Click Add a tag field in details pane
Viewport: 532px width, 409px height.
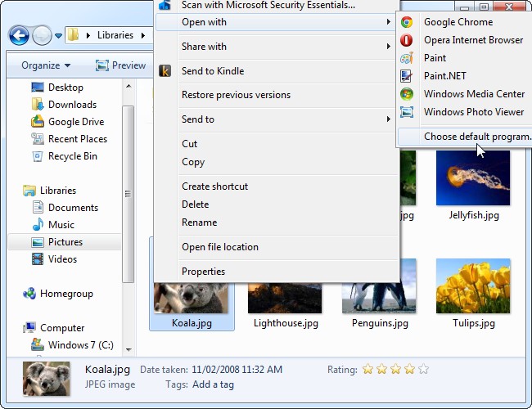(213, 384)
